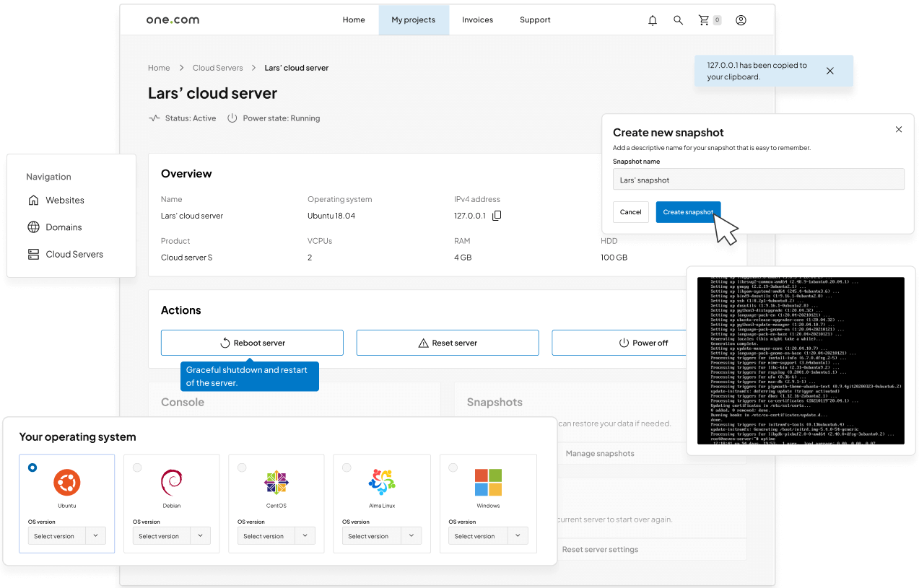Close the Create new snapshot dialog
Screen dimensions: 919x588
click(x=899, y=129)
